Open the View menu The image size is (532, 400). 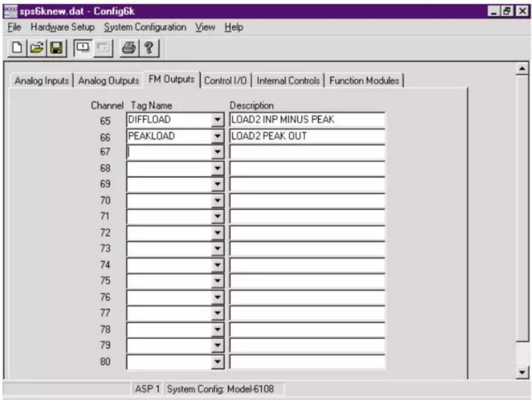click(x=205, y=27)
